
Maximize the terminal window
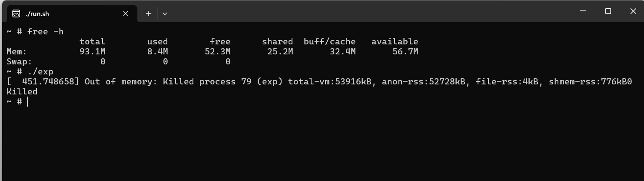coord(608,11)
